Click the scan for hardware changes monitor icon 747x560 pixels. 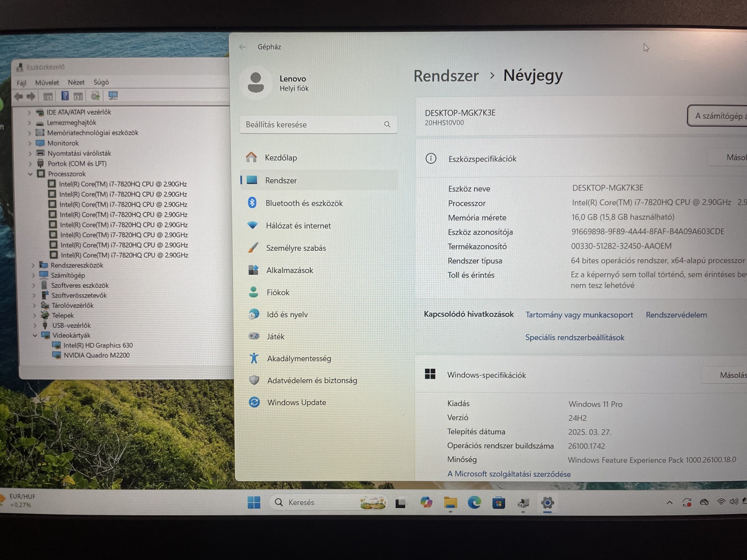(x=113, y=96)
